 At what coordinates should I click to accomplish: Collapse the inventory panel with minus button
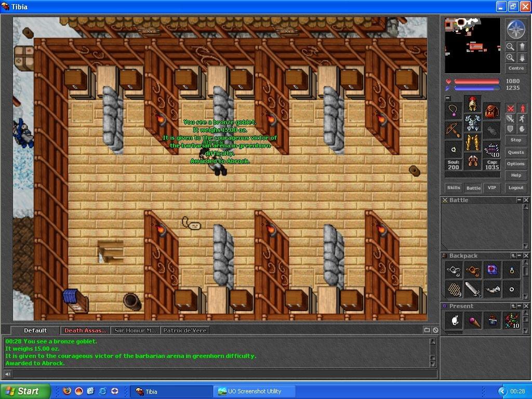(x=448, y=98)
